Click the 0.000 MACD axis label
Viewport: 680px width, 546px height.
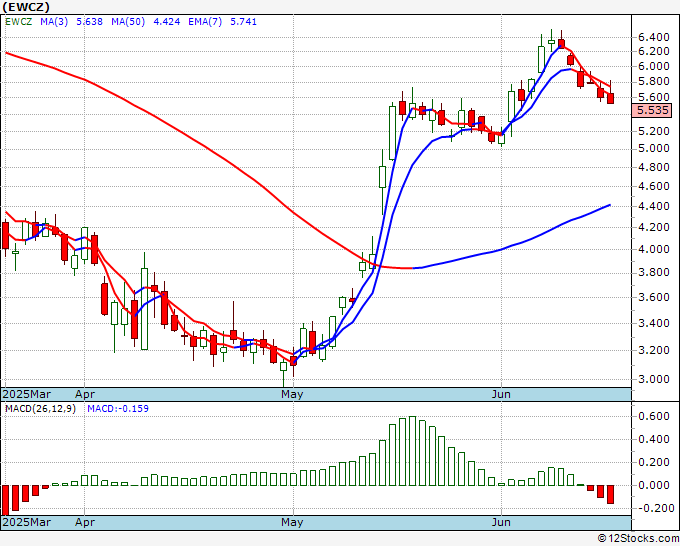tap(654, 485)
